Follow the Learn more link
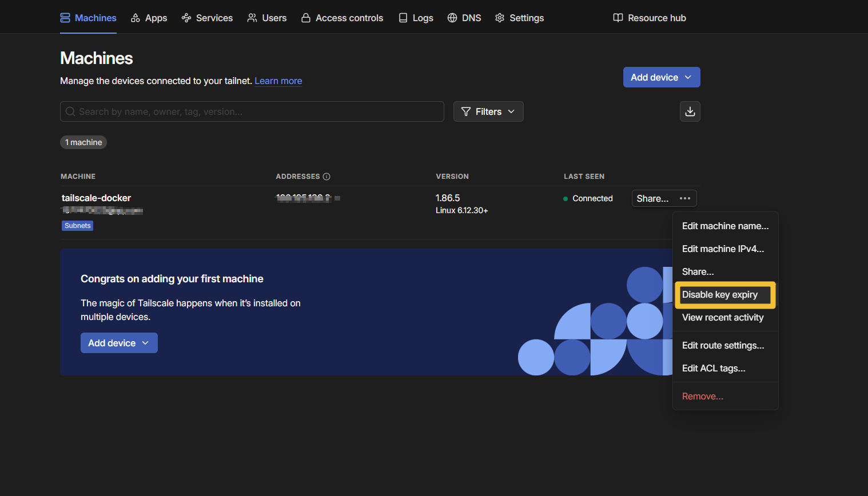Image resolution: width=868 pixels, height=496 pixels. tap(278, 81)
